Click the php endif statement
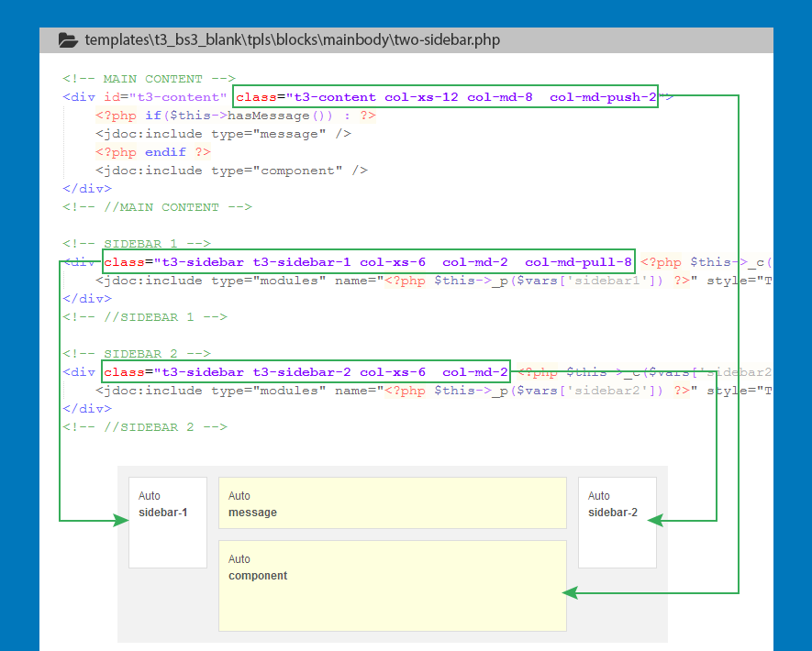 coord(152,152)
